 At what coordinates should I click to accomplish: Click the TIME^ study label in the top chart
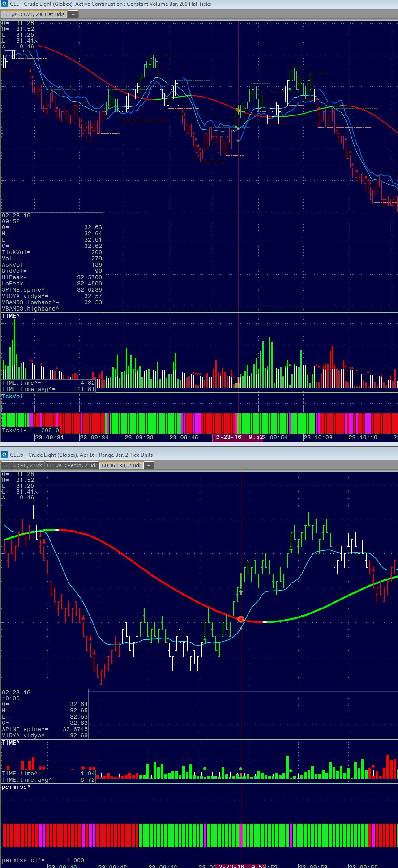coord(11,316)
